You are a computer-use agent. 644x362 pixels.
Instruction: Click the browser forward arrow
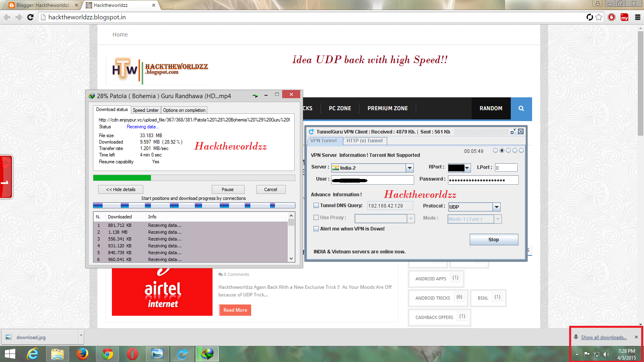point(19,17)
